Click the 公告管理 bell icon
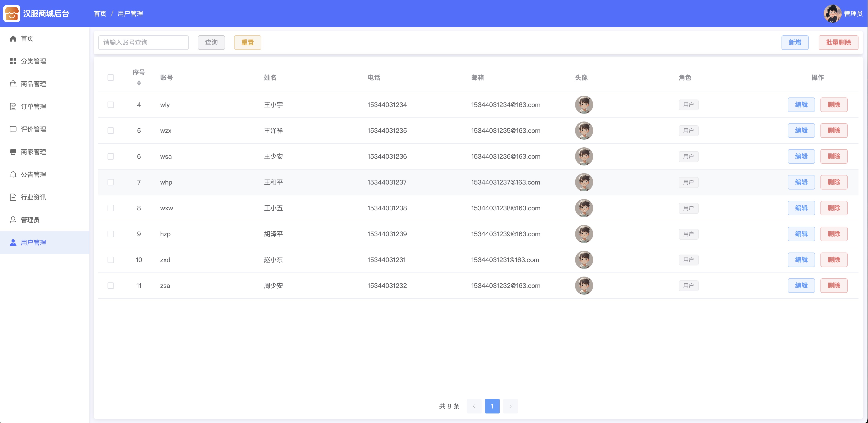Screen dimensions: 868x423 13,174
